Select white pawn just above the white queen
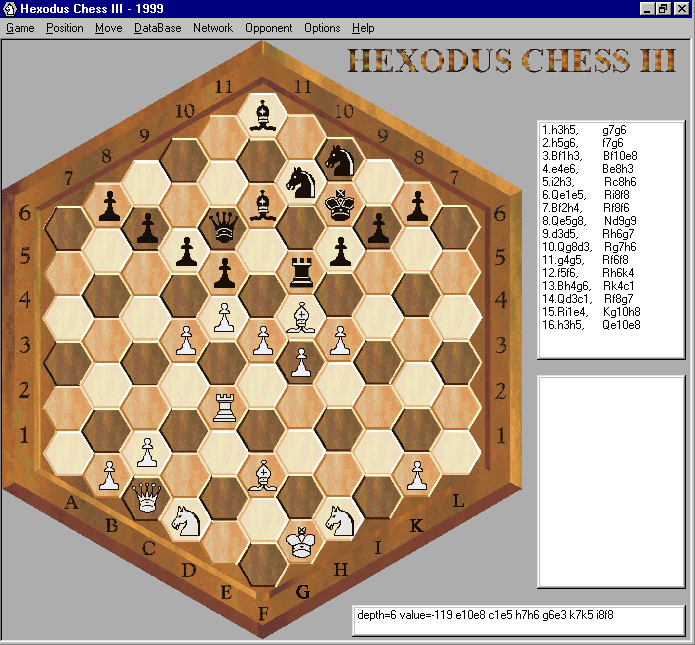The height and width of the screenshot is (645, 695). pyautogui.click(x=147, y=452)
